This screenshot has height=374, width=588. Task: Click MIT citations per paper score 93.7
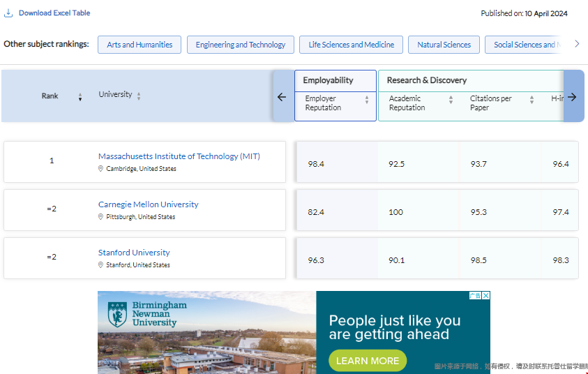click(478, 164)
